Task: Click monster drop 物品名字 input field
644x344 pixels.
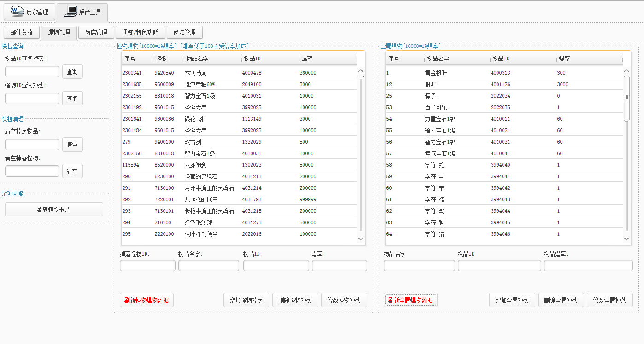Action: pos(209,265)
